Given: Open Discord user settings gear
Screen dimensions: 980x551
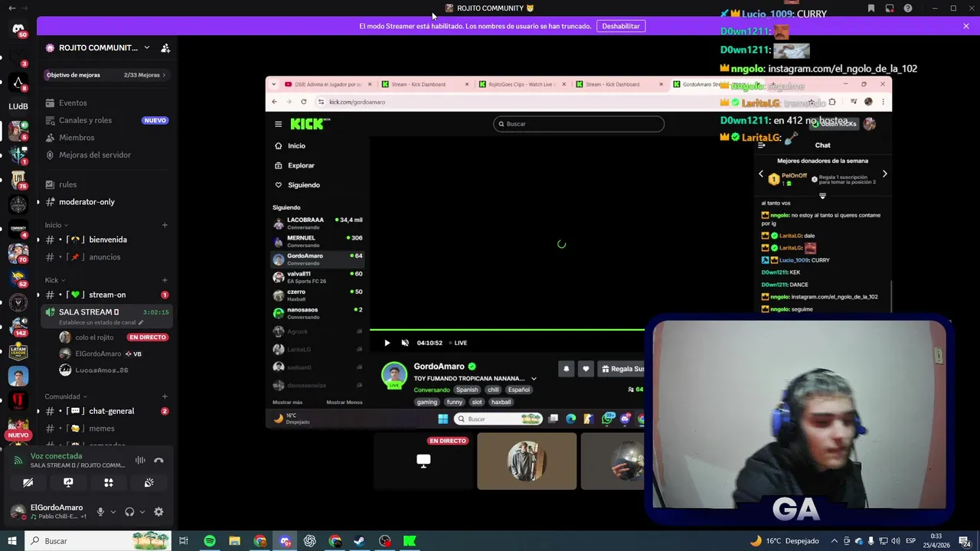Looking at the screenshot, I should point(158,512).
